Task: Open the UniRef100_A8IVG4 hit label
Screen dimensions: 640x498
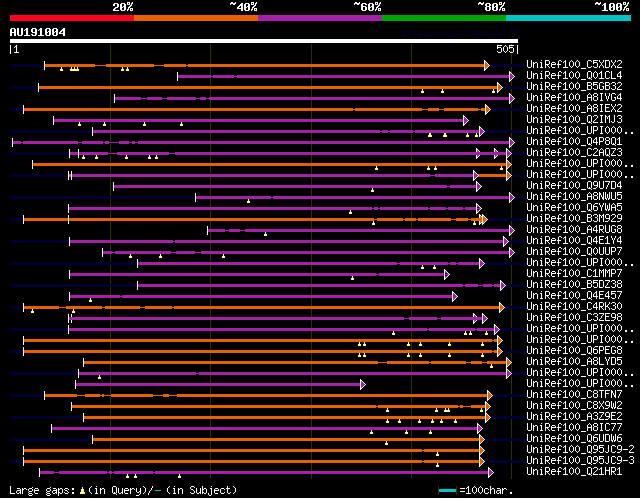Action: pos(574,97)
